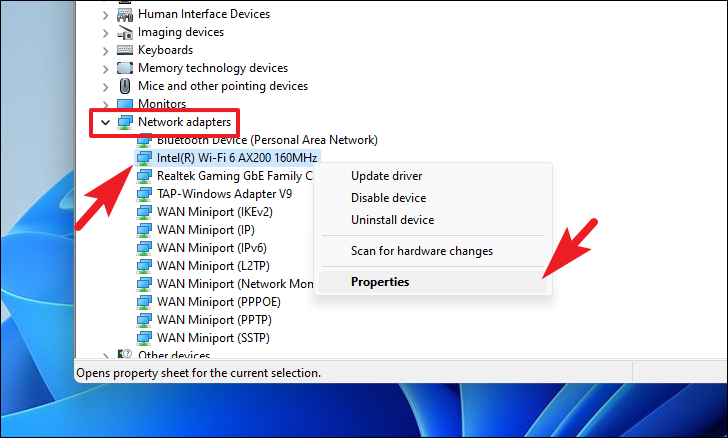Select Imaging devices label
728x438 pixels.
point(181,32)
